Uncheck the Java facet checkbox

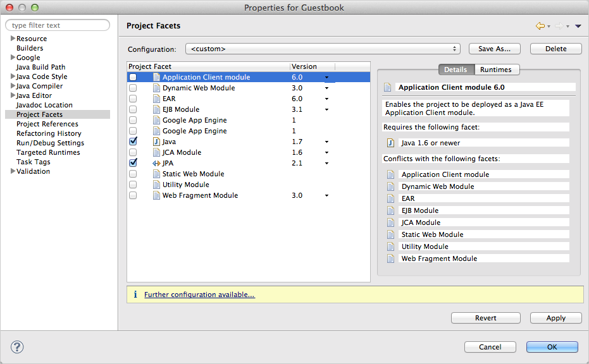pyautogui.click(x=133, y=142)
